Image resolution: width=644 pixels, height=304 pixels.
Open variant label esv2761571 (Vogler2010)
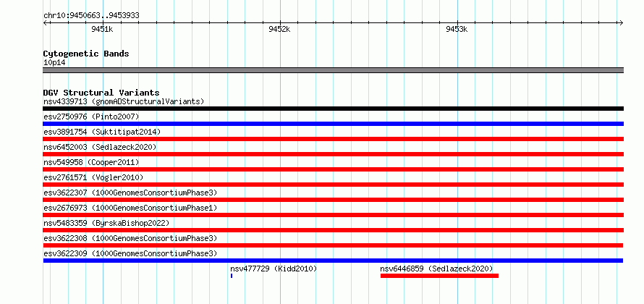point(93,177)
